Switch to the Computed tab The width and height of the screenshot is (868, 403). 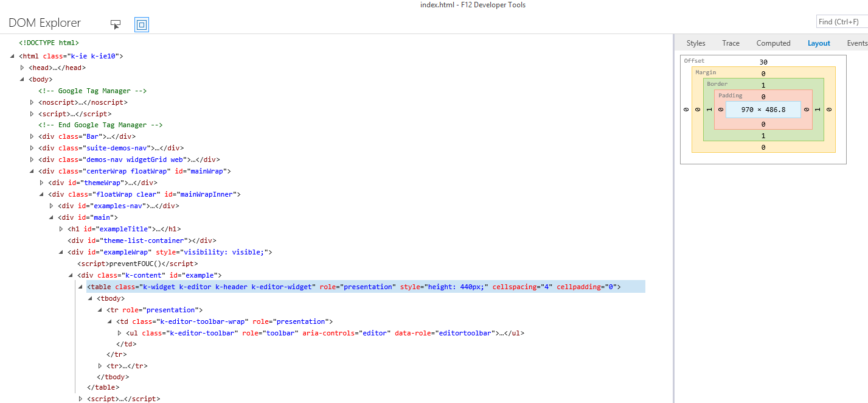(773, 43)
